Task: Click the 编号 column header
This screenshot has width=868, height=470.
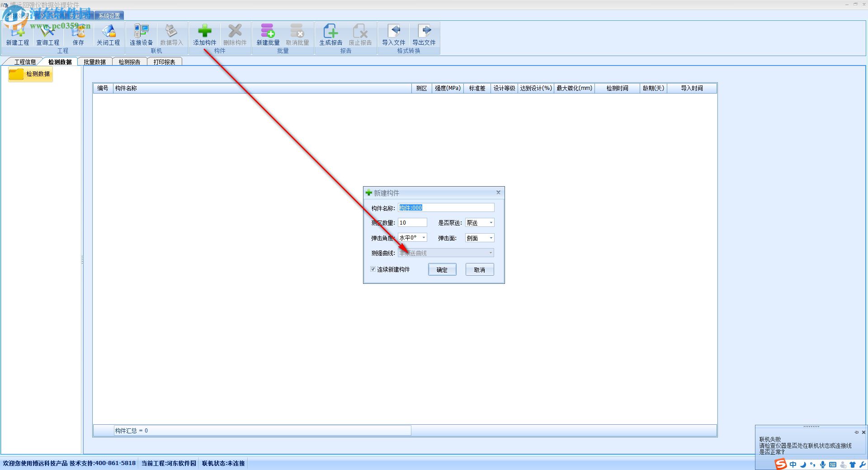Action: point(103,88)
